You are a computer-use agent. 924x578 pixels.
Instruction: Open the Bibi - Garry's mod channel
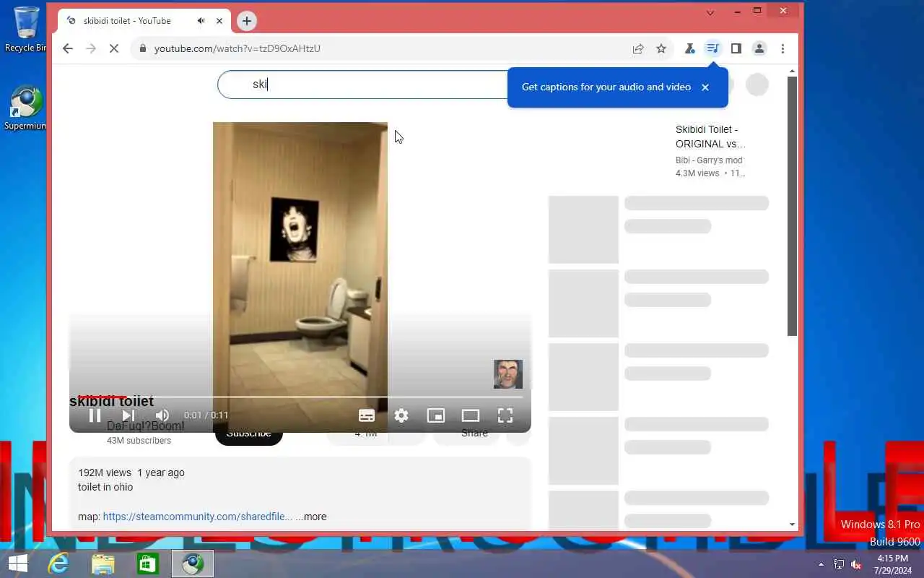pos(709,160)
